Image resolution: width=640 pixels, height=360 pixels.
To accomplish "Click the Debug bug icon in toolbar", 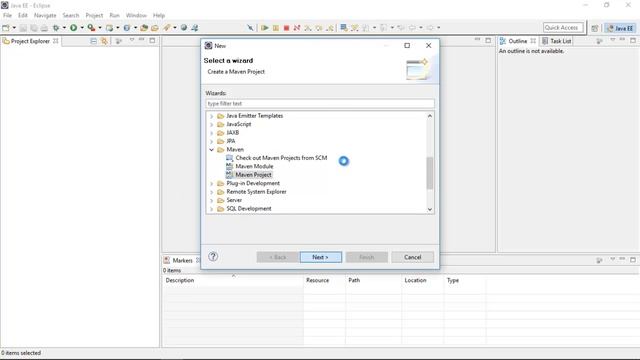I will point(56,28).
